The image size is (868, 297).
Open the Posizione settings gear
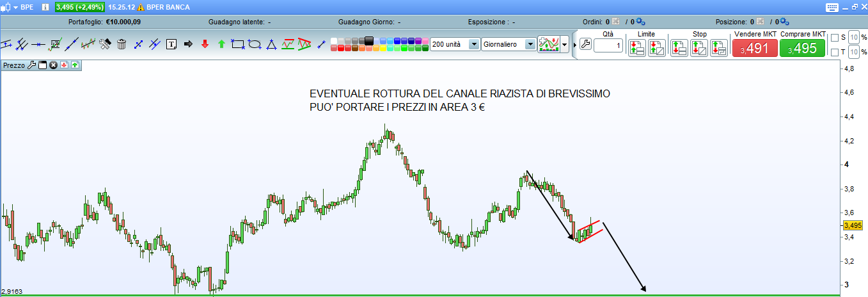tap(785, 21)
